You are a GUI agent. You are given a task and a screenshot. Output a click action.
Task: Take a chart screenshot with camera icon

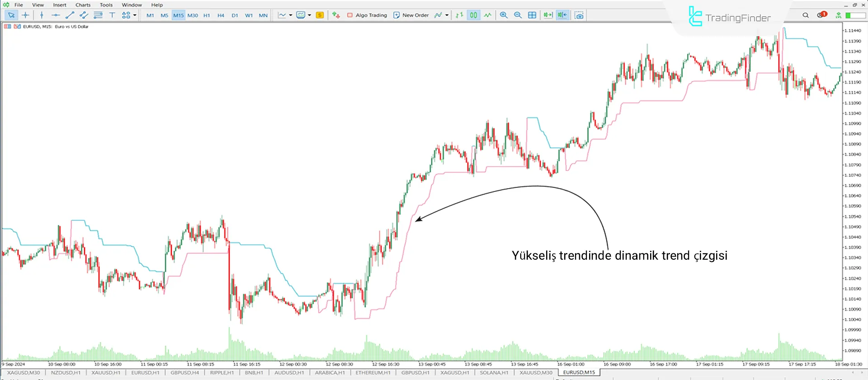click(x=579, y=15)
